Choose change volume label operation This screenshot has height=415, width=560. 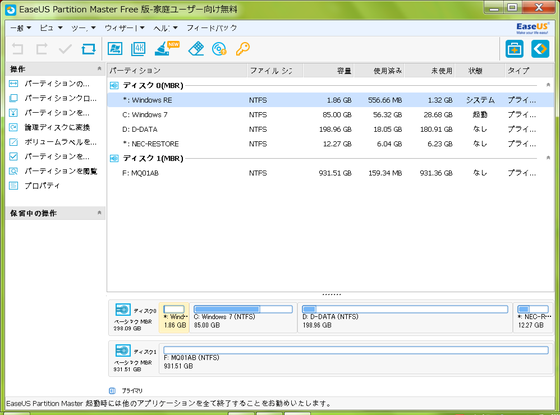[52, 142]
